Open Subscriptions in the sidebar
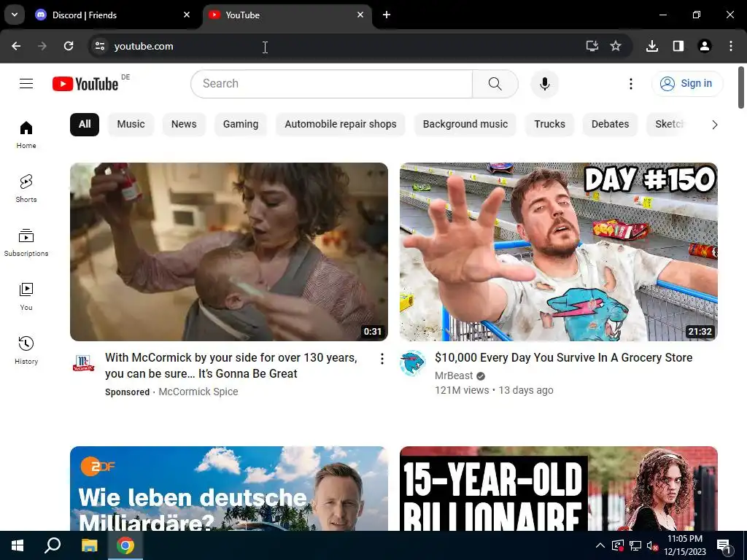The height and width of the screenshot is (560, 747). coord(26,242)
